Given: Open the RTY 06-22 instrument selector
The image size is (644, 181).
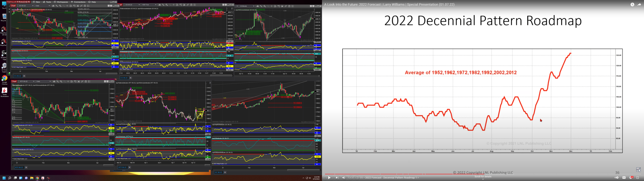Looking at the screenshot, I should pyautogui.click(x=27, y=81).
